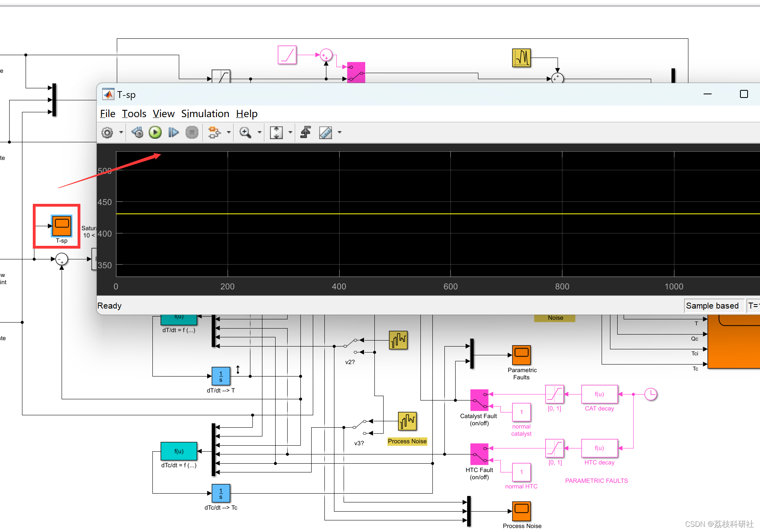Screen dimensions: 760x532
Task: Click the Step Forward button
Action: [173, 132]
